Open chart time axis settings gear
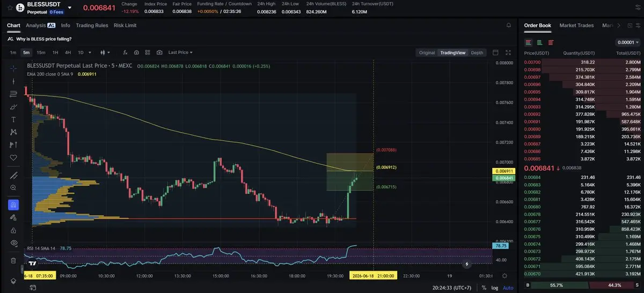Image resolution: width=644 pixels, height=293 pixels. pos(504,275)
